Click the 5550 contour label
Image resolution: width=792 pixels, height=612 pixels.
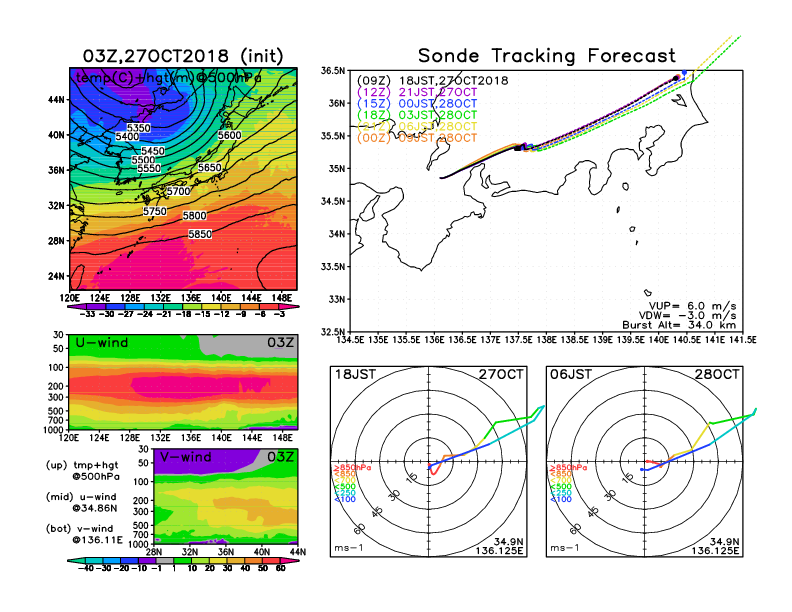pos(148,168)
